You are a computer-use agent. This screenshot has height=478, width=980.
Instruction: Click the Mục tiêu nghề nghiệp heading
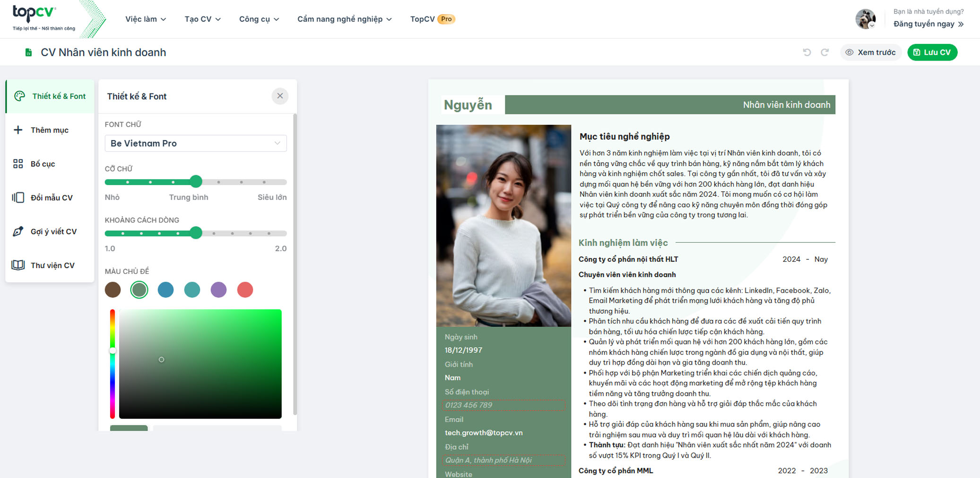(624, 137)
